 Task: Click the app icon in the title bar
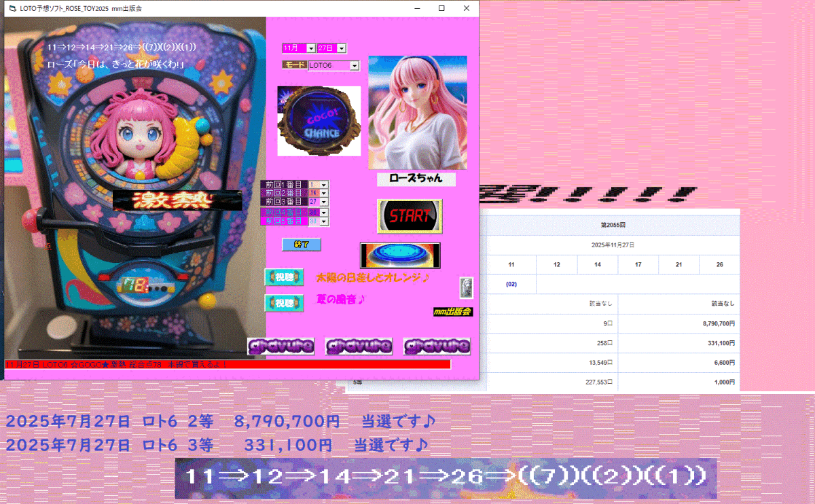click(11, 8)
